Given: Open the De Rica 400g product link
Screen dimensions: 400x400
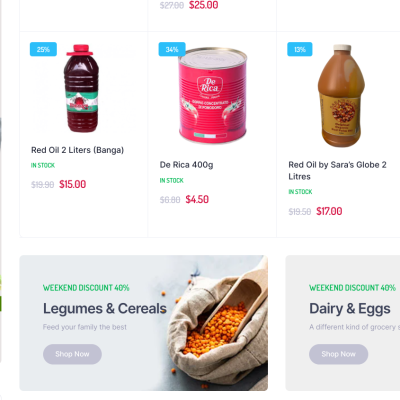Looking at the screenshot, I should coord(186,165).
